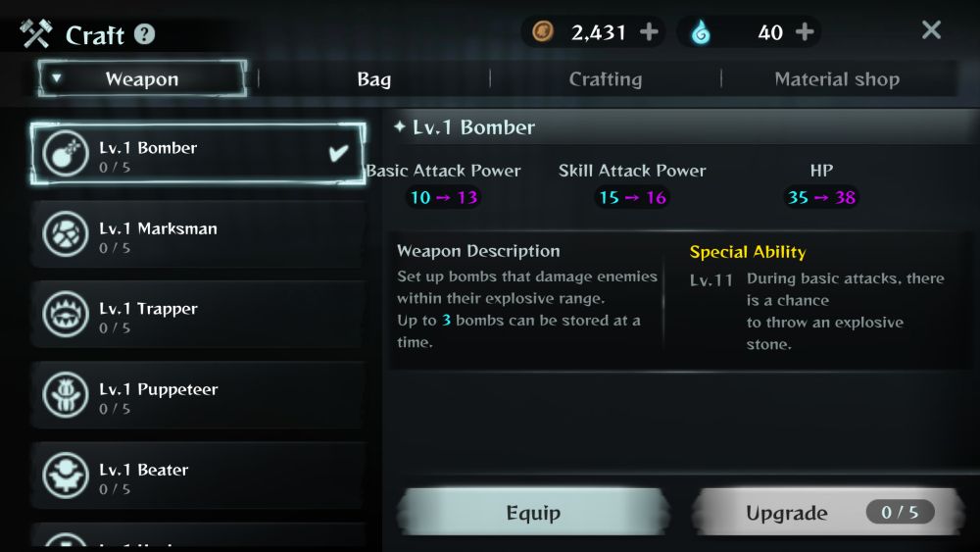
Task: Close the Craft menu
Action: click(x=931, y=30)
